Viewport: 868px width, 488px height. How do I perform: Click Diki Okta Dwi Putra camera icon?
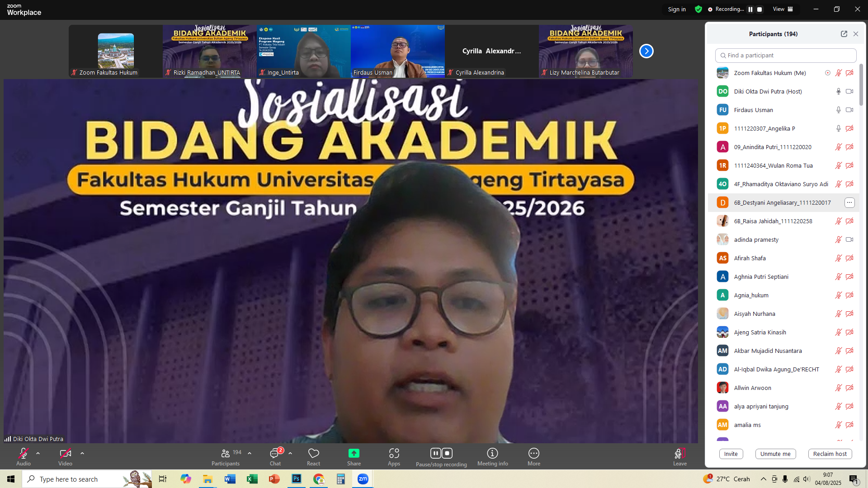[849, 91]
